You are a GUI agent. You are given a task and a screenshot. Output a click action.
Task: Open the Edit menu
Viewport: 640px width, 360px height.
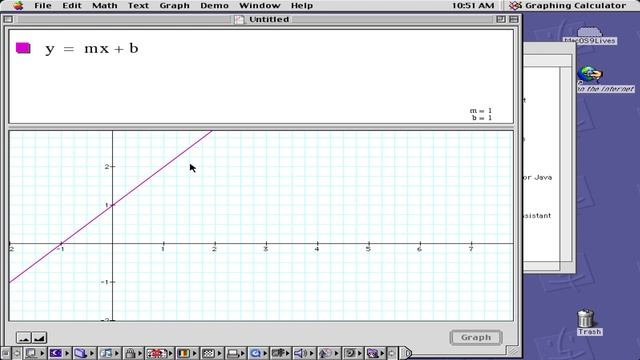coord(72,5)
